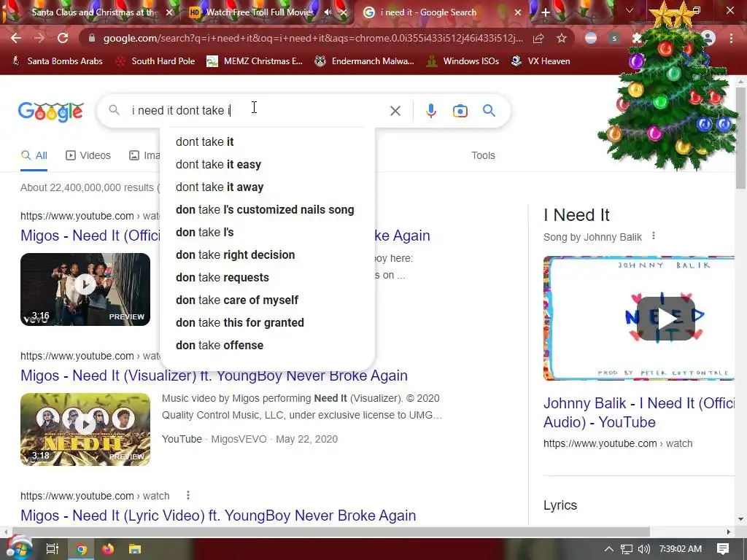Open the volume control in system tray
747x560 pixels.
(x=643, y=549)
